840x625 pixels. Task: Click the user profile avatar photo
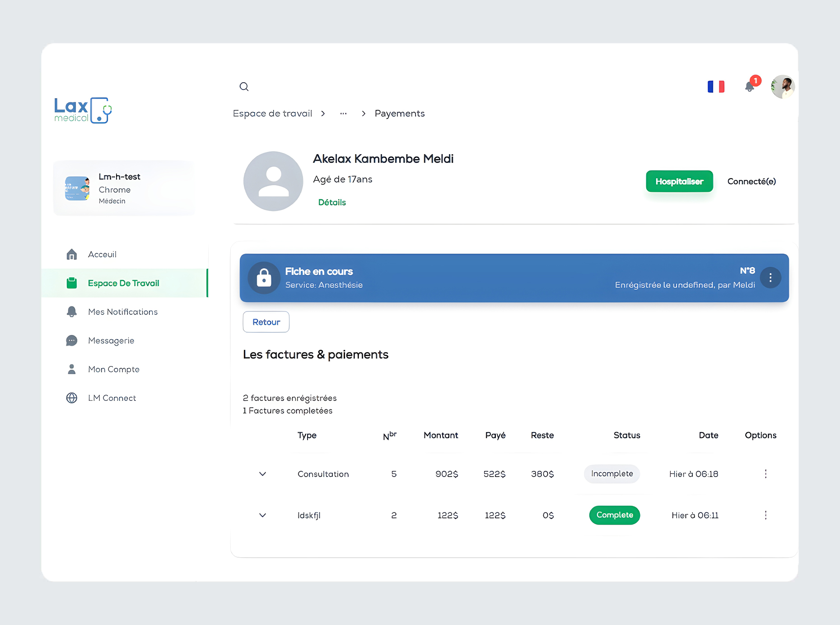[783, 86]
